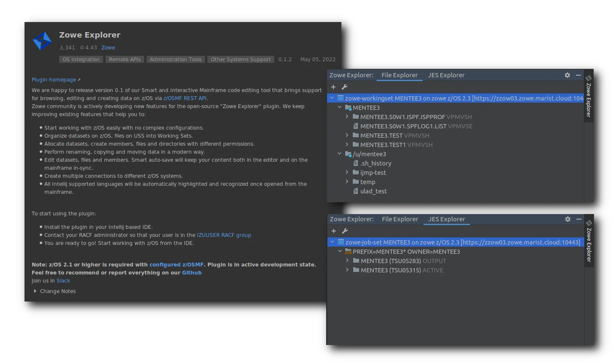The width and height of the screenshot is (616, 364).
Task: Click the wrench icon in File Explorer toolbar
Action: coord(344,87)
